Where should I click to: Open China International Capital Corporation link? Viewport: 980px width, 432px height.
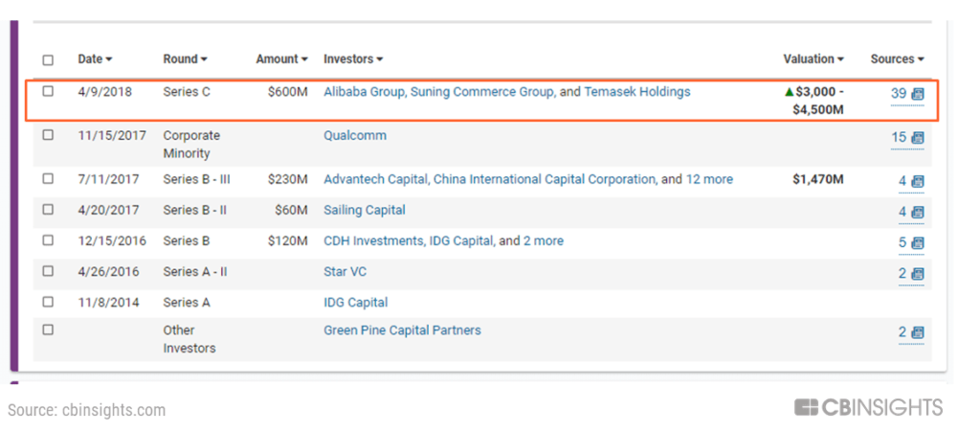click(x=545, y=179)
